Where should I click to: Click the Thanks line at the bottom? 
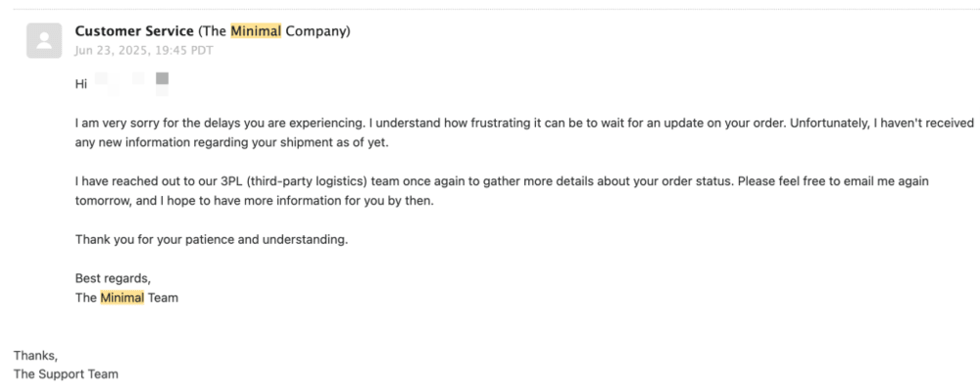tap(35, 356)
